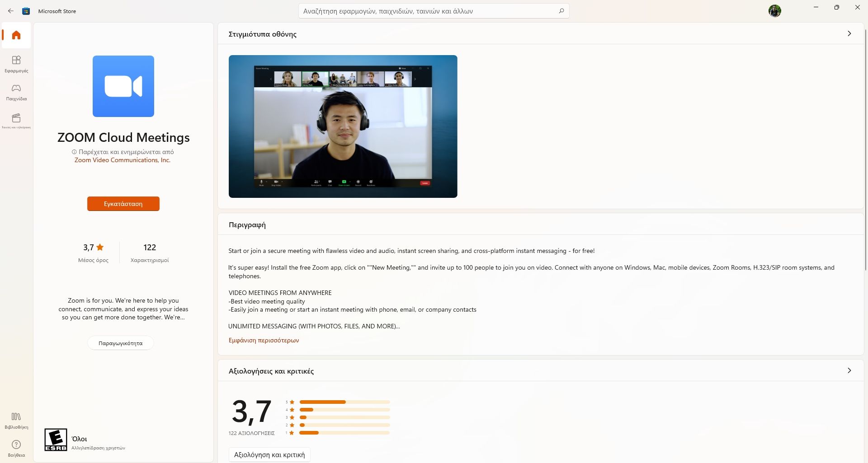Screen dimensions: 868x463
Task: Expand the Στιγμιότυπα οθόνης screenshots section
Action: [x=849, y=33]
